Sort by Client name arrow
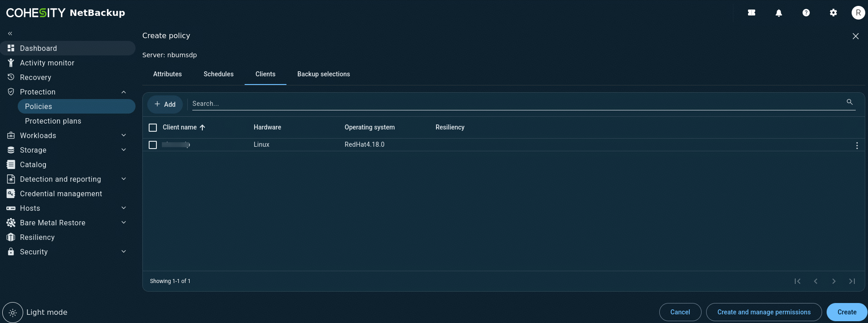 coord(202,127)
